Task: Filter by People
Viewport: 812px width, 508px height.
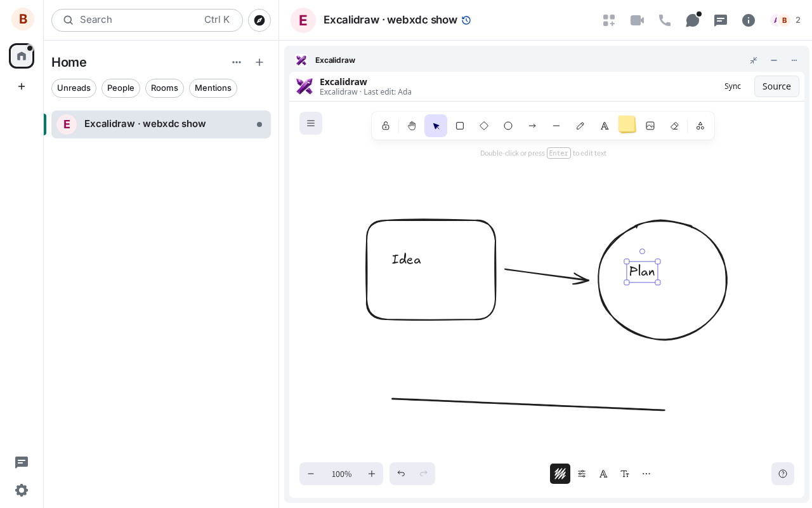Action: pyautogui.click(x=121, y=88)
